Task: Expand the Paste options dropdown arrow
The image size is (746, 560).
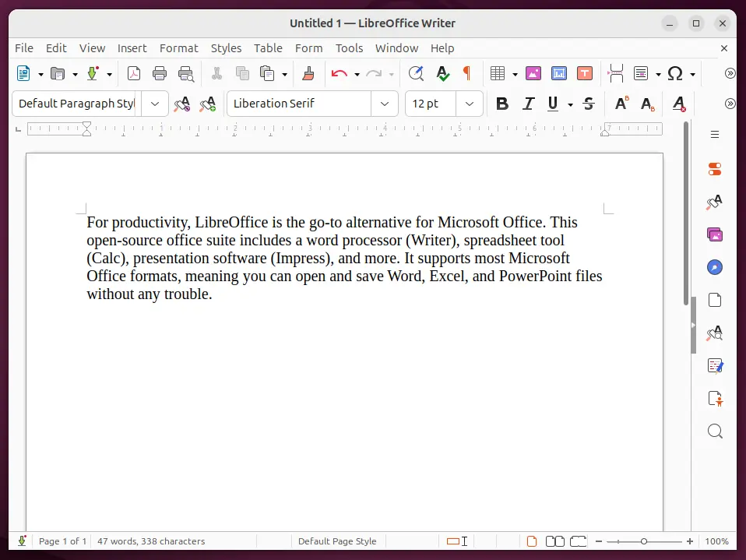Action: pos(284,74)
